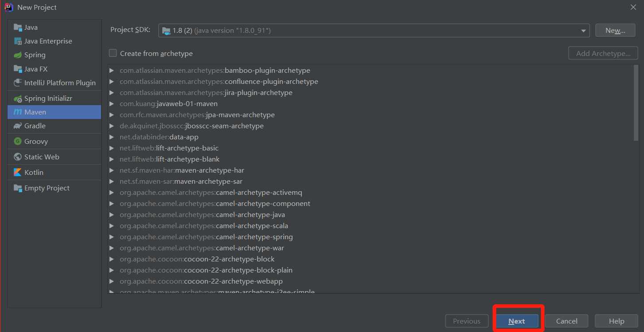
Task: Select Empty Project label
Action: tap(47, 188)
